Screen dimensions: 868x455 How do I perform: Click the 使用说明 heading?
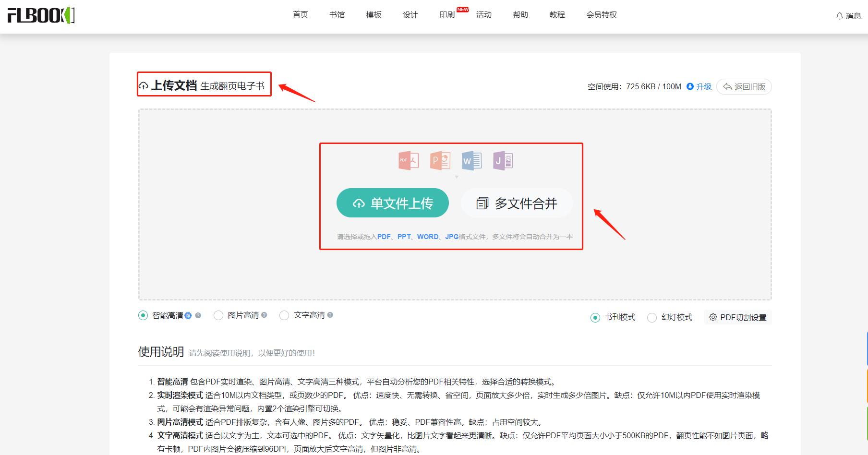[x=161, y=352]
